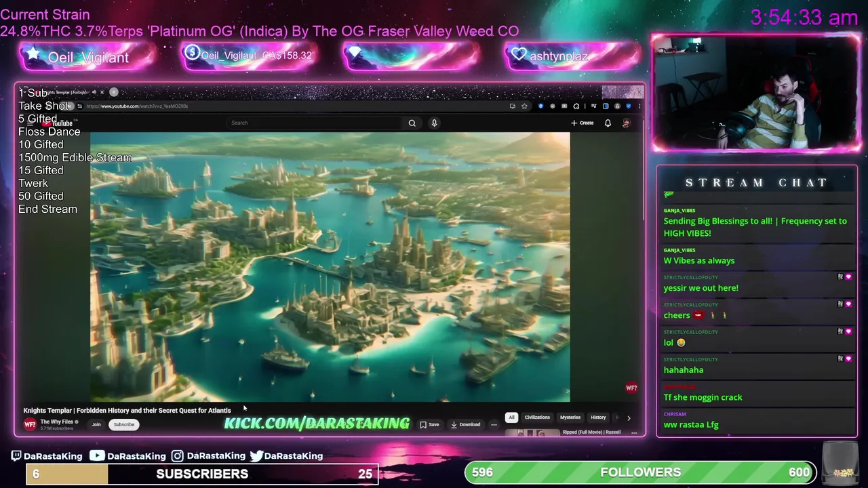Open the browser three-dot menu
This screenshot has height=488, width=868.
[x=639, y=106]
